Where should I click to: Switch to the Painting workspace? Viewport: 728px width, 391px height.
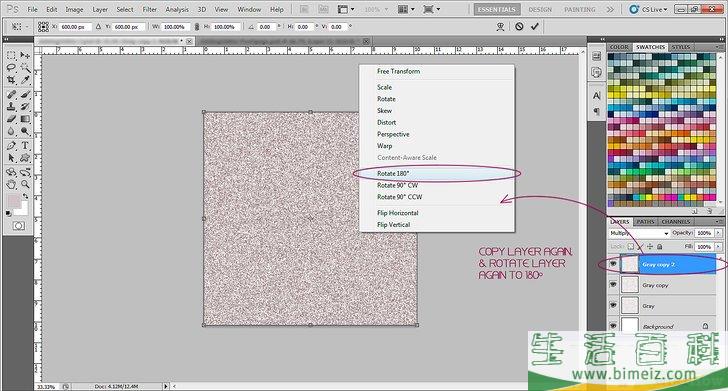point(579,9)
